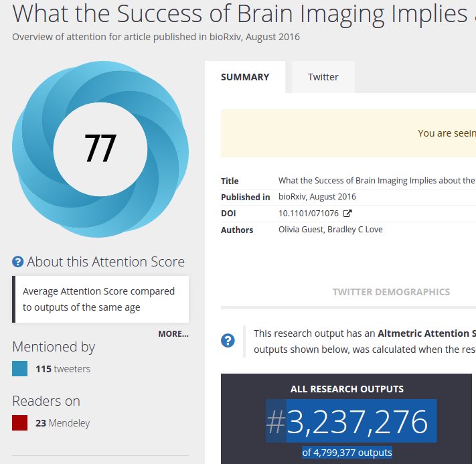Click the dark red Mendeley color swatch
Image resolution: width=476 pixels, height=464 pixels.
(19, 423)
